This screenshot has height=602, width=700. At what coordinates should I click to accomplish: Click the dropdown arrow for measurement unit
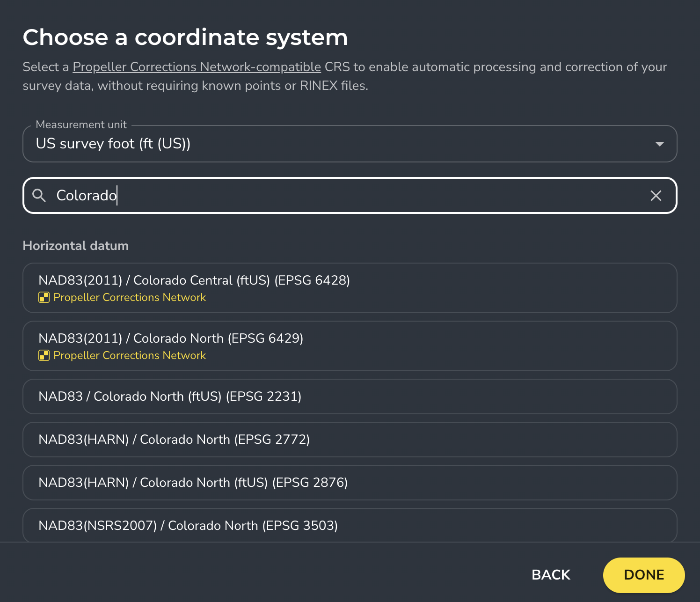click(659, 144)
